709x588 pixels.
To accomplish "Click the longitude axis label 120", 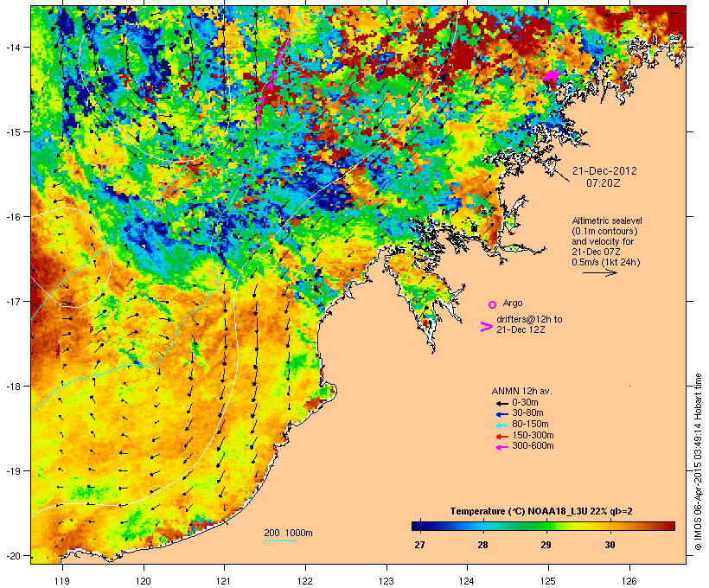I will pyautogui.click(x=144, y=581).
